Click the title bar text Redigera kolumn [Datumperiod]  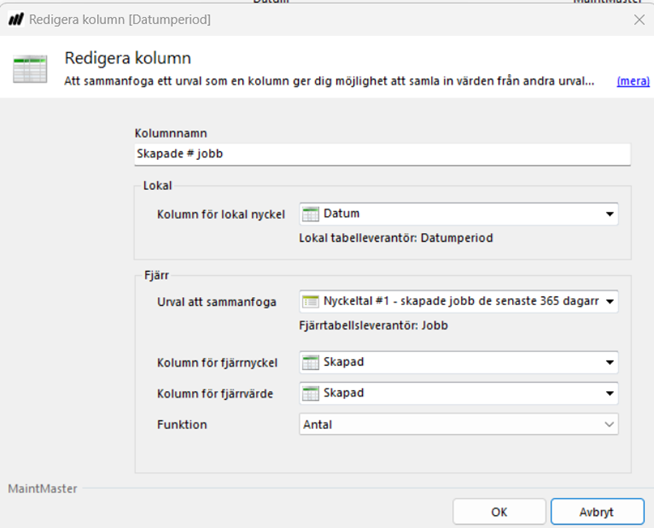click(x=121, y=20)
